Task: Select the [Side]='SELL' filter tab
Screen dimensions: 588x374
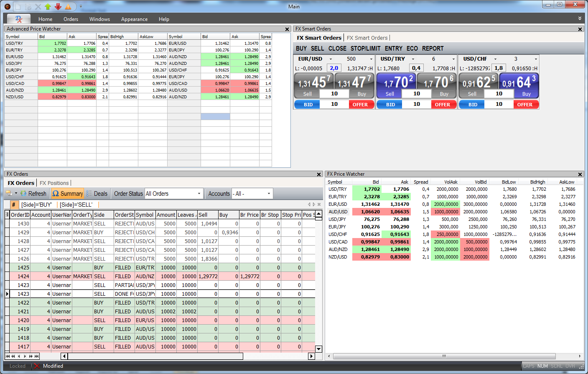Action: click(76, 205)
